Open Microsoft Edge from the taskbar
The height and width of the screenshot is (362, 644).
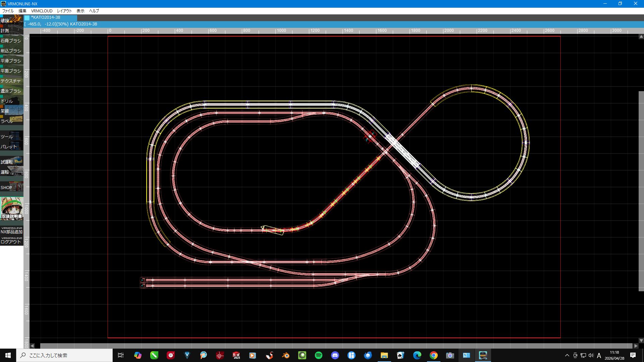(417, 355)
